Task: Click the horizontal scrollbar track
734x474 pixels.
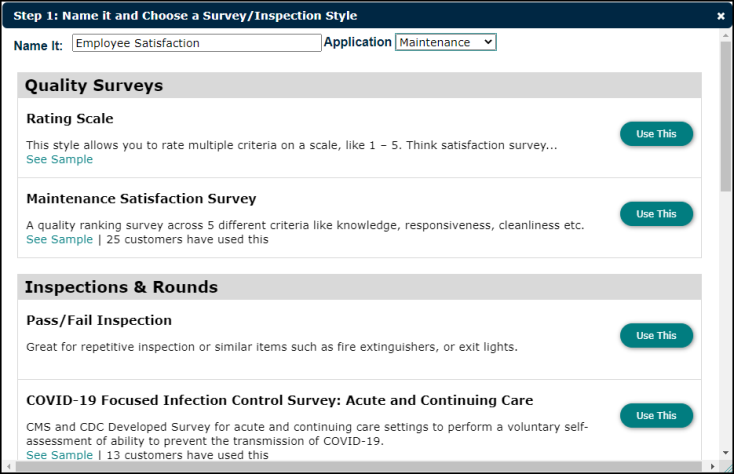Action: 359,466
